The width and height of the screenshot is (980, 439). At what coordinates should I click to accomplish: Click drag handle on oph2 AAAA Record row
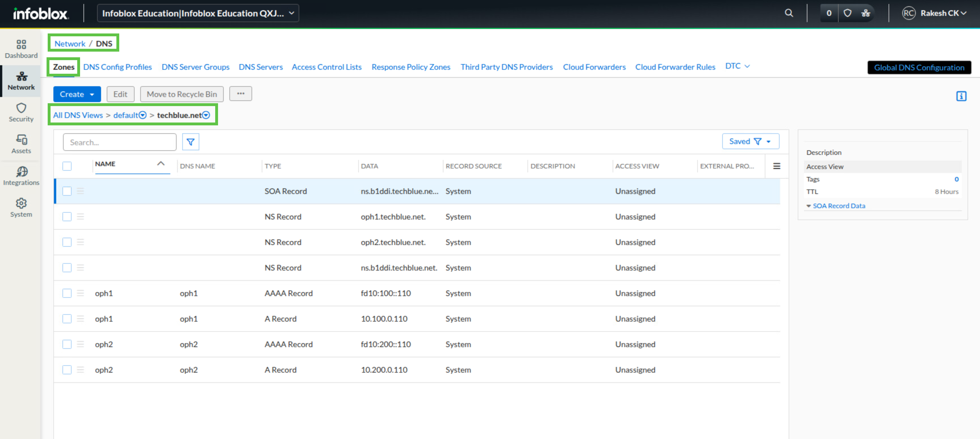(80, 344)
